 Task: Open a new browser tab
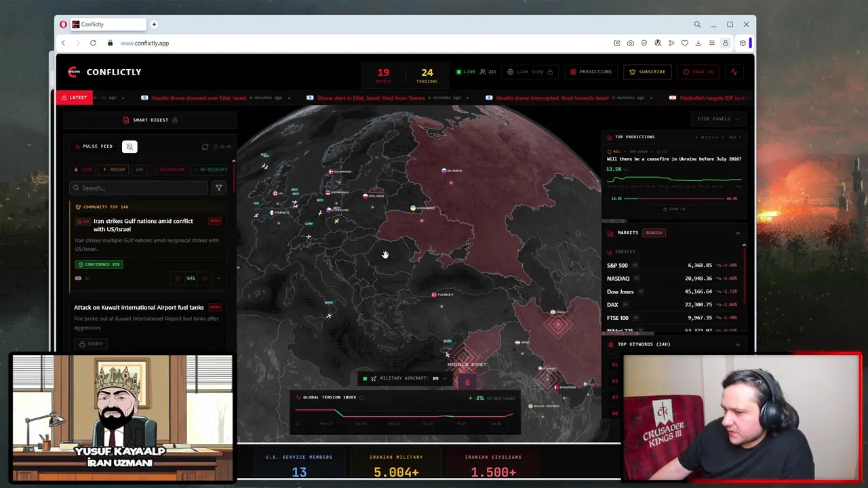click(x=154, y=24)
